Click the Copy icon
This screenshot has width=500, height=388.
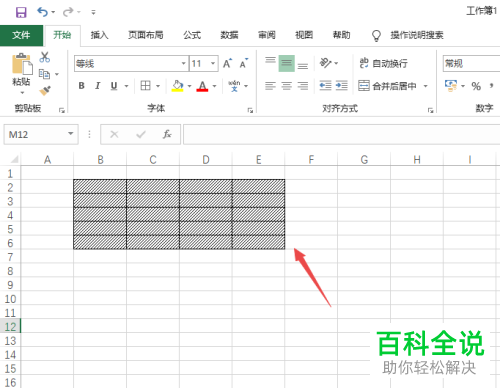pos(44,74)
